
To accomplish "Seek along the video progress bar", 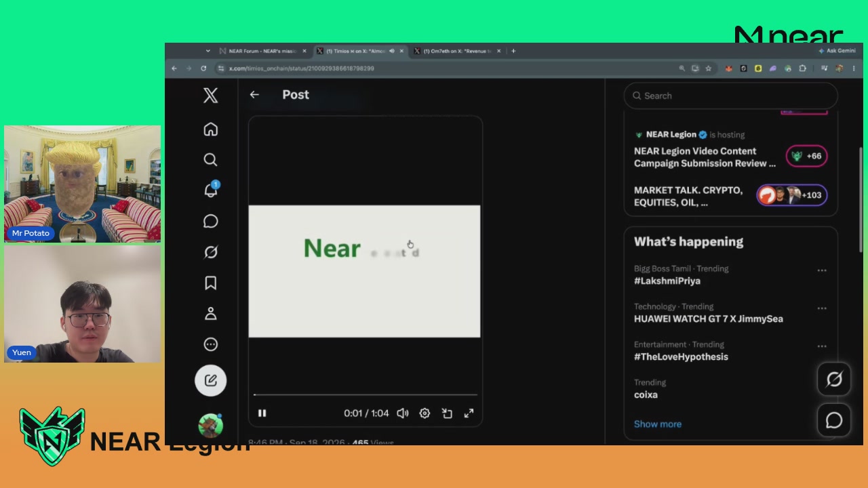I will coord(366,394).
